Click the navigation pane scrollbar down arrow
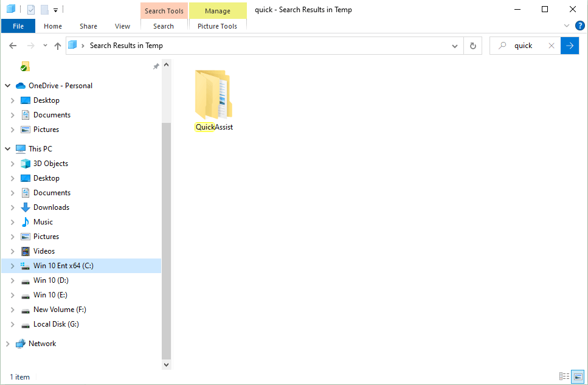The image size is (588, 385). (x=167, y=364)
